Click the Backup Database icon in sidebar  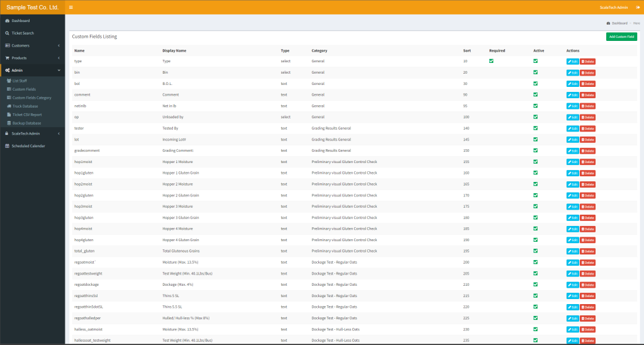click(9, 123)
